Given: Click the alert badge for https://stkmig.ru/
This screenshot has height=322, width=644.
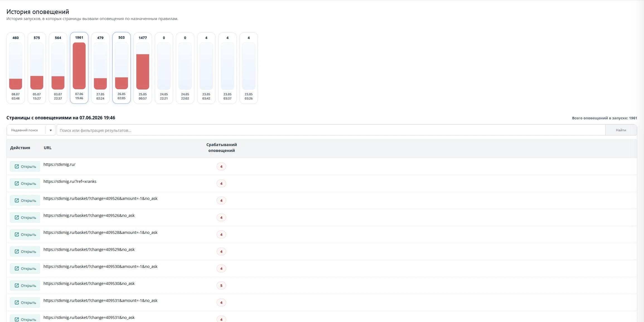Looking at the screenshot, I should [221, 166].
